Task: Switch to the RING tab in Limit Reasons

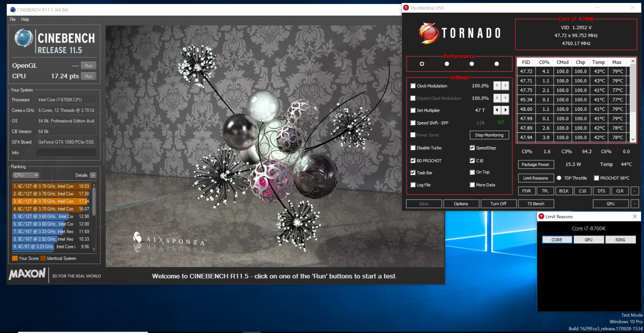Action: point(620,240)
